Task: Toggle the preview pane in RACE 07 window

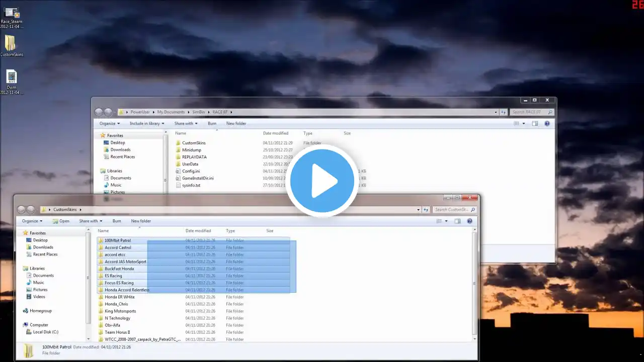Action: pyautogui.click(x=535, y=123)
